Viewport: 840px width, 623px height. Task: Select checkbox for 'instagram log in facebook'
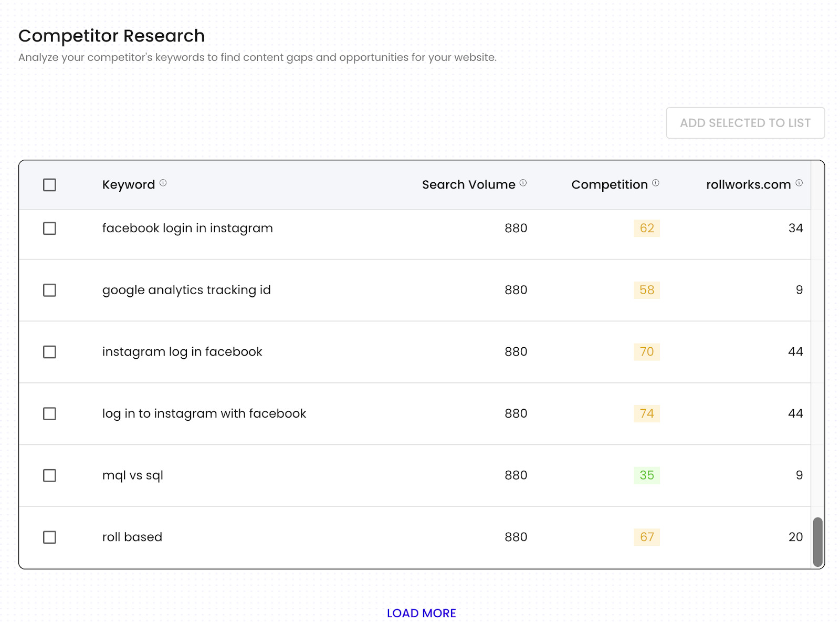[49, 352]
